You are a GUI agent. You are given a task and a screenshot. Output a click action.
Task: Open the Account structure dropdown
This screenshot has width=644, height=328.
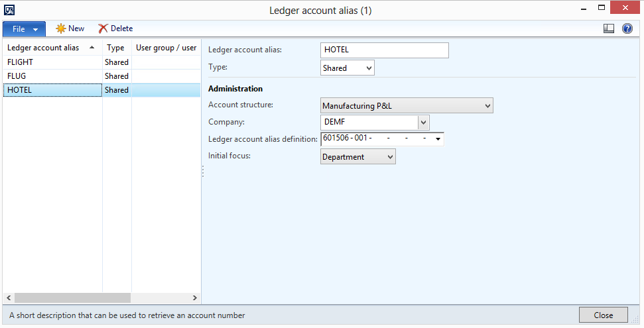pyautogui.click(x=487, y=105)
